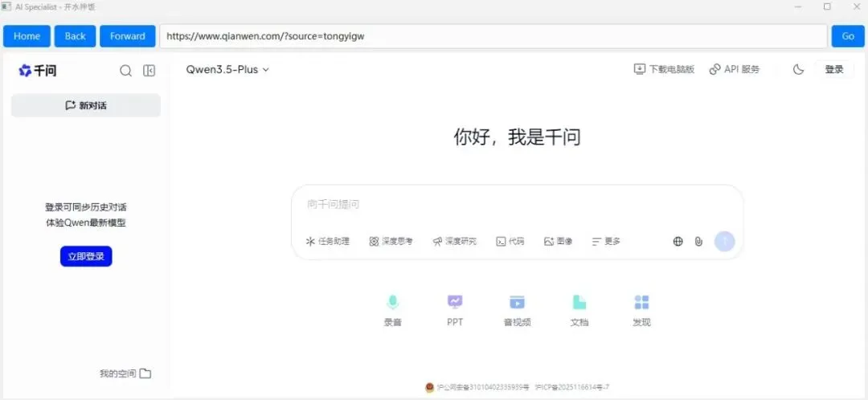
Task: Click the 登录可同步历史对话 text
Action: click(86, 207)
